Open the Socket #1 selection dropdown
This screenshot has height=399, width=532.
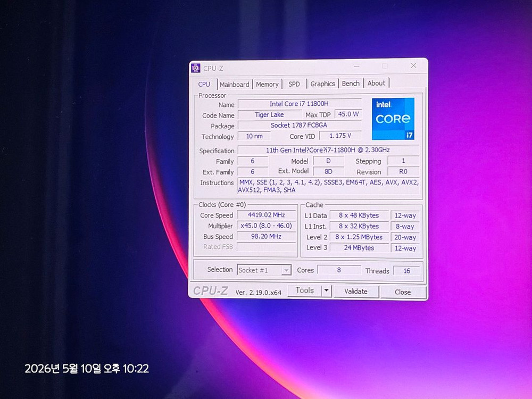pos(264,270)
